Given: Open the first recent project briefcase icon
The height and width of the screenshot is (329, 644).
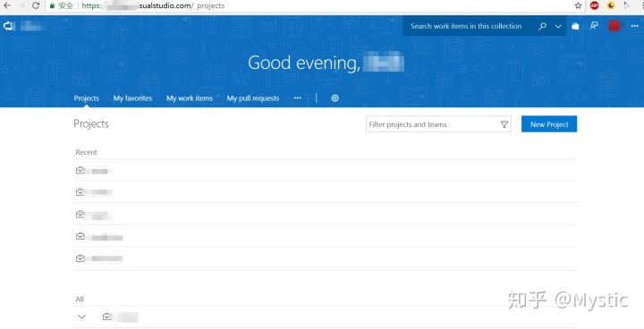Looking at the screenshot, I should pyautogui.click(x=80, y=170).
